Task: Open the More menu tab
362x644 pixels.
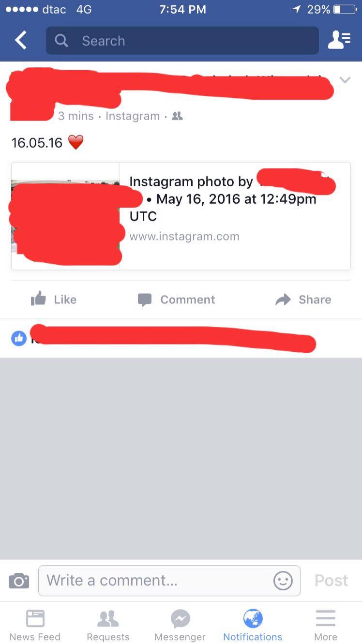Action: [326, 625]
